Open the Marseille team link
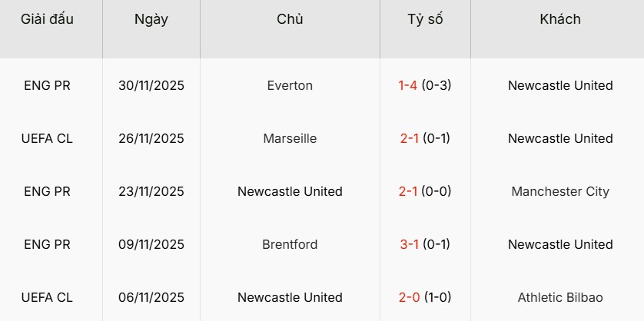 click(290, 138)
